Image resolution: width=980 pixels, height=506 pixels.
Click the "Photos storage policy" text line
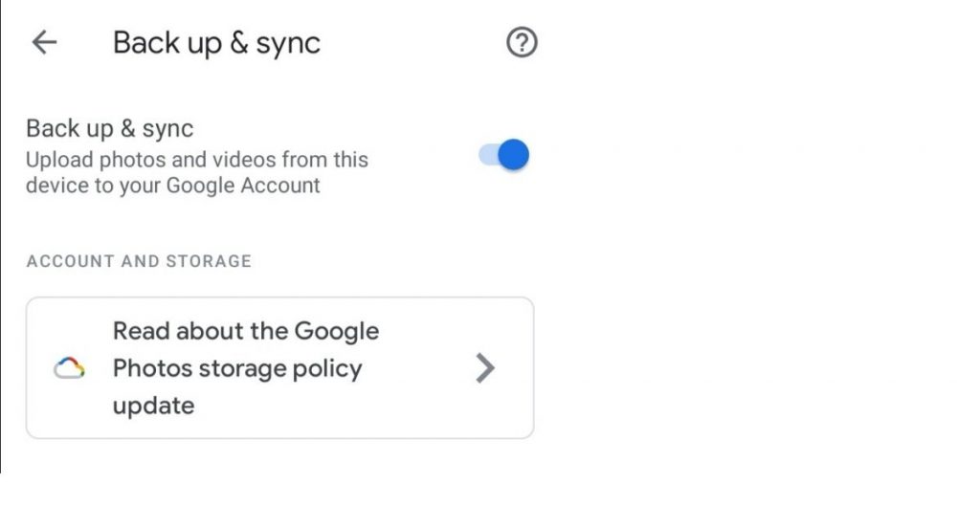click(237, 368)
